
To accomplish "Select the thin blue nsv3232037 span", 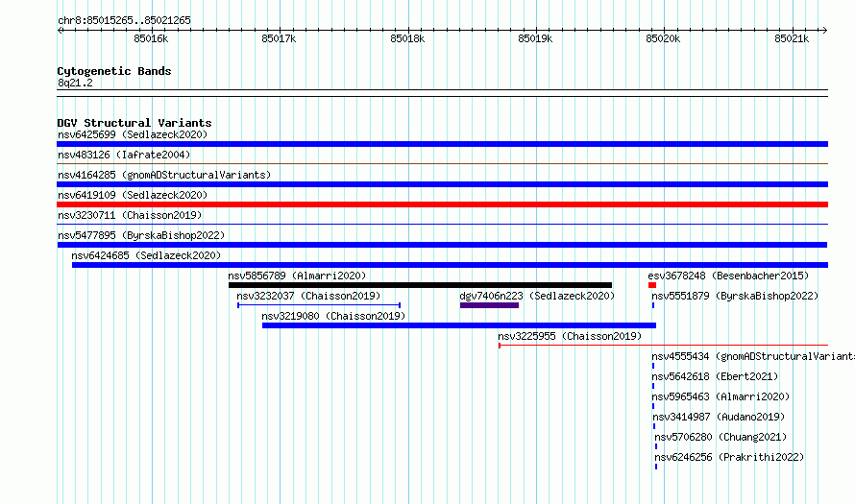I will coord(319,305).
